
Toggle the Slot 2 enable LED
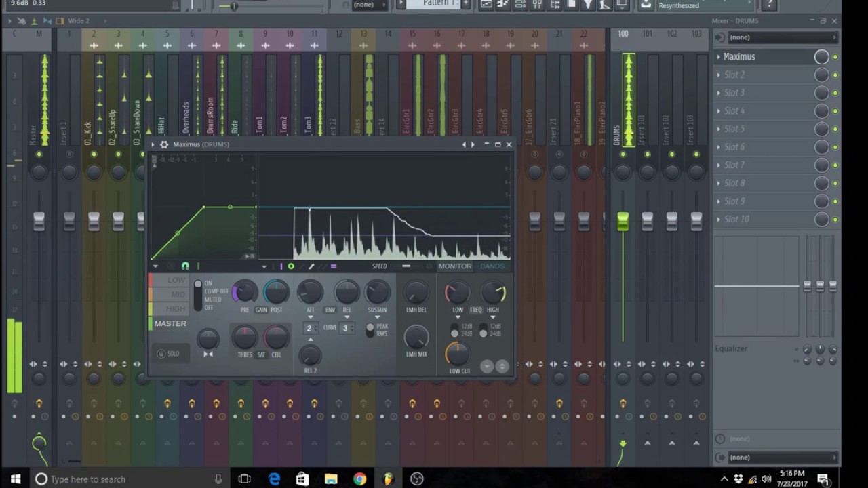pyautogui.click(x=835, y=75)
